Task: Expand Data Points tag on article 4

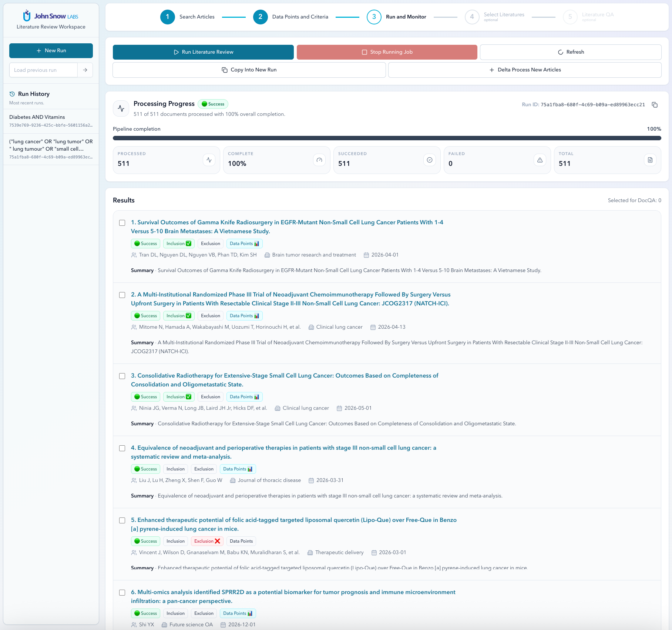Action: tap(238, 469)
